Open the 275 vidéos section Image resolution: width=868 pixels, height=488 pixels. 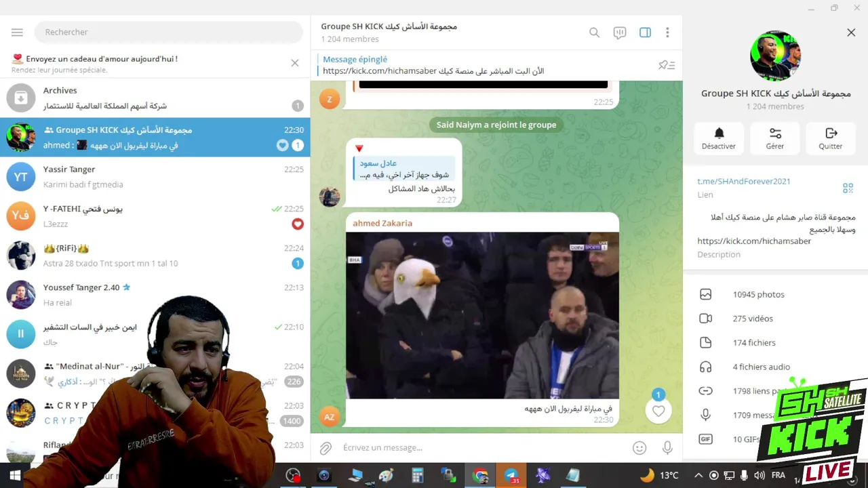(x=775, y=319)
